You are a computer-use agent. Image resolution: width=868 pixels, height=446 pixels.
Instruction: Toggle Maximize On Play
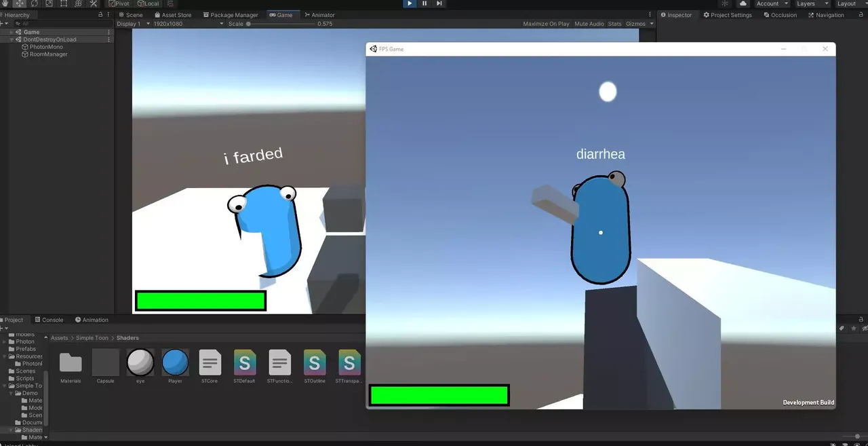pos(546,24)
